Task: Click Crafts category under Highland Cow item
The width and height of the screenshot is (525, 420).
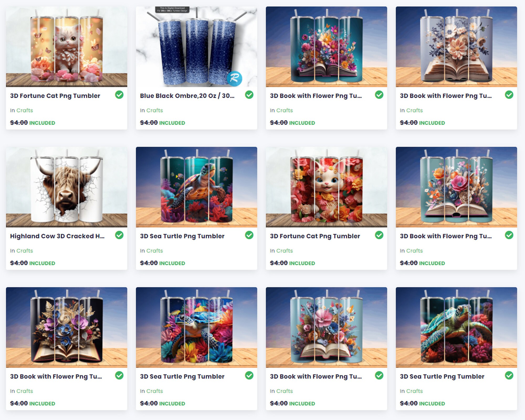Action: pos(25,251)
